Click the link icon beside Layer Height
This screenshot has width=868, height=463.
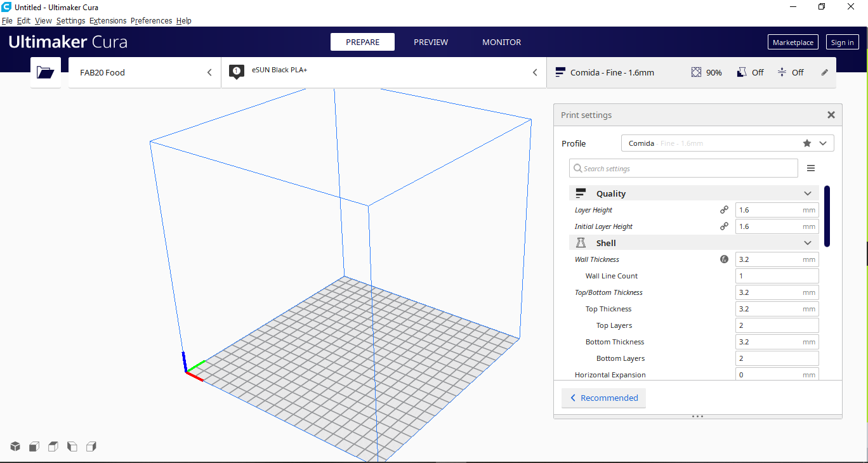point(724,210)
